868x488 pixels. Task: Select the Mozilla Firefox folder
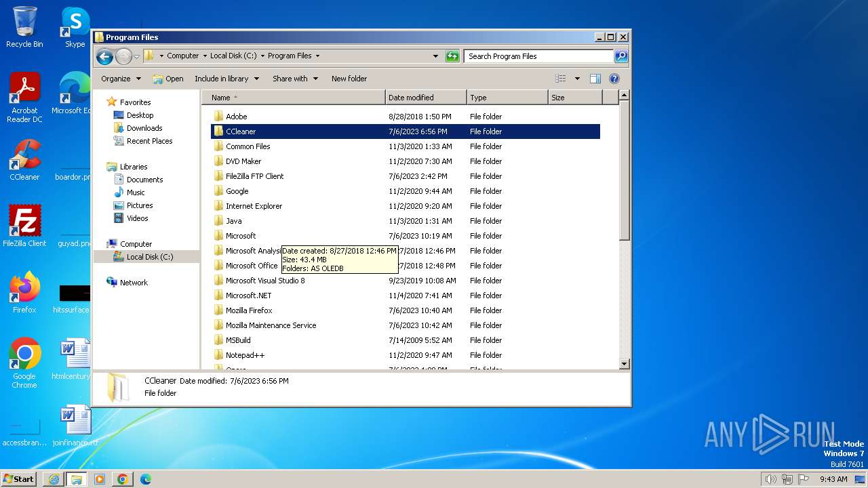[406, 310]
